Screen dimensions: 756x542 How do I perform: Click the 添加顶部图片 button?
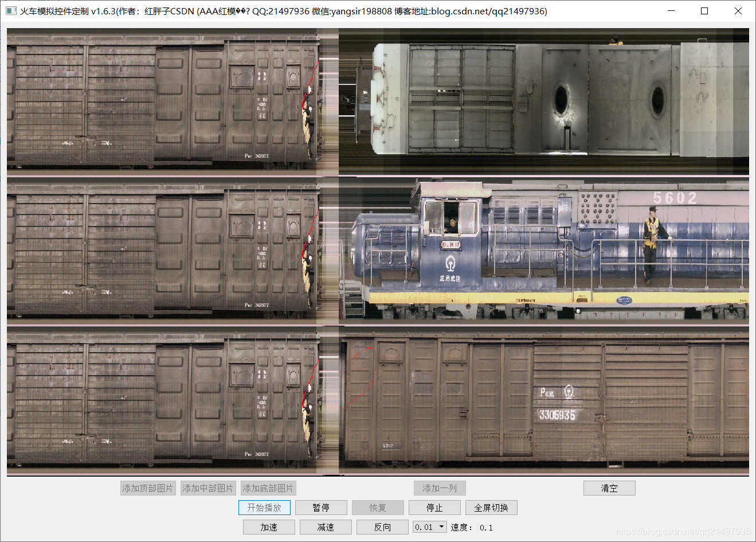pyautogui.click(x=147, y=488)
